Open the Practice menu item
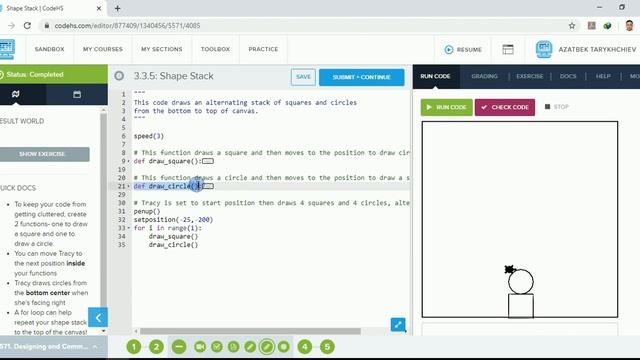The width and height of the screenshot is (640, 360). [263, 49]
